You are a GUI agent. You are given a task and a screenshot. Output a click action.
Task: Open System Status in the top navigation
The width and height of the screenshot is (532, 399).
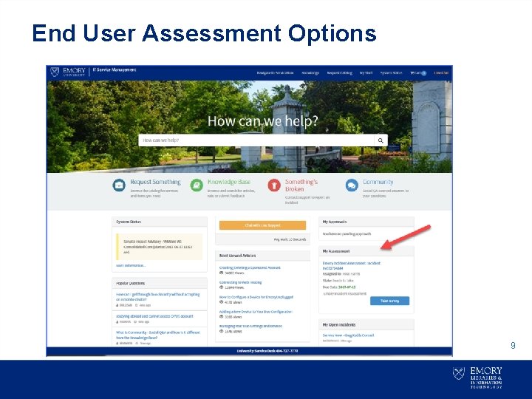[x=391, y=73]
